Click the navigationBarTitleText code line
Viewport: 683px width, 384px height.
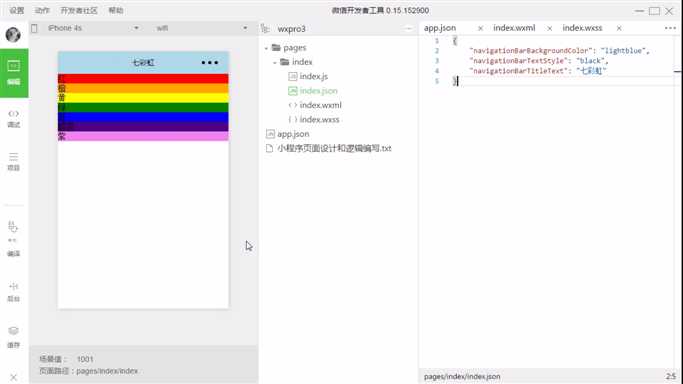point(538,71)
